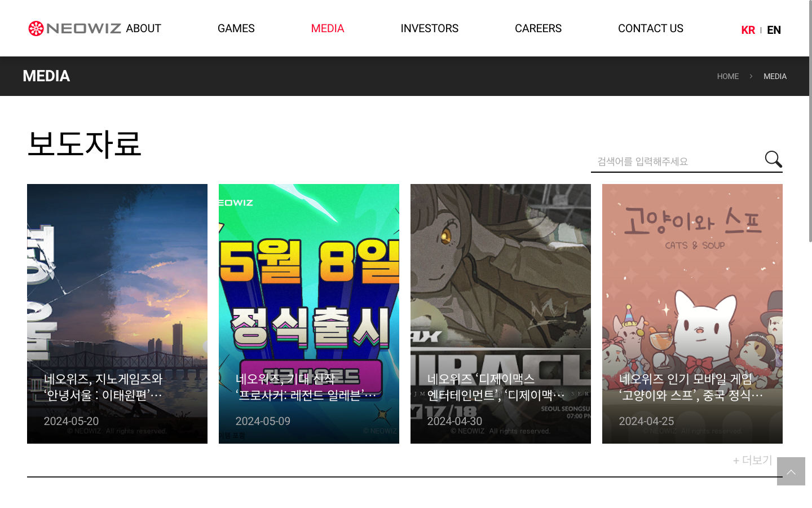Switch language to EN
Screen dimensions: 812x508
coord(774,30)
